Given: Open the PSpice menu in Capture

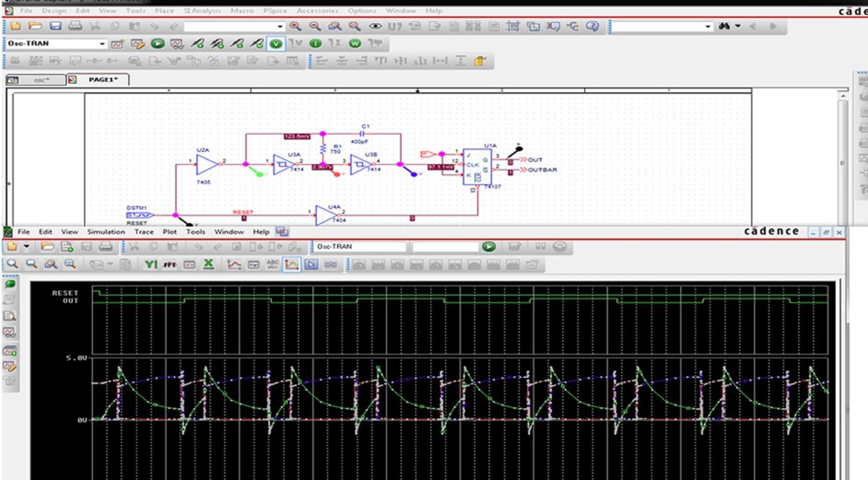Looking at the screenshot, I should coord(275,10).
